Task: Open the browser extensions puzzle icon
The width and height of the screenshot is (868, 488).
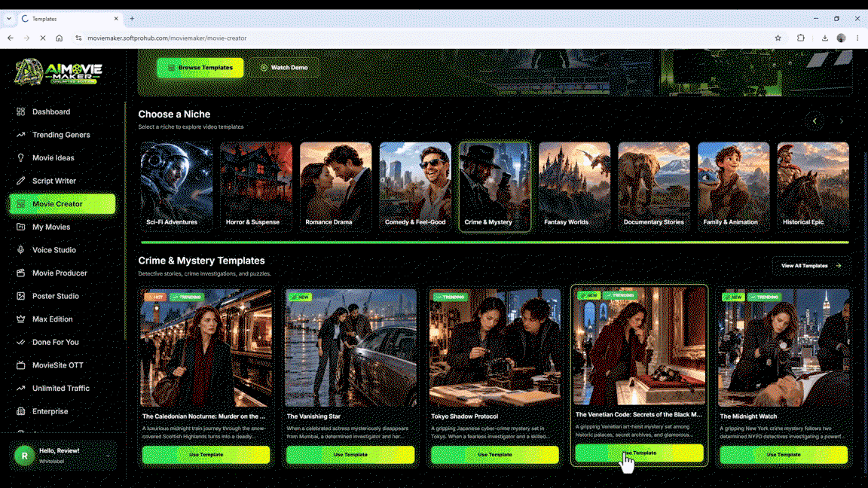Action: click(800, 38)
